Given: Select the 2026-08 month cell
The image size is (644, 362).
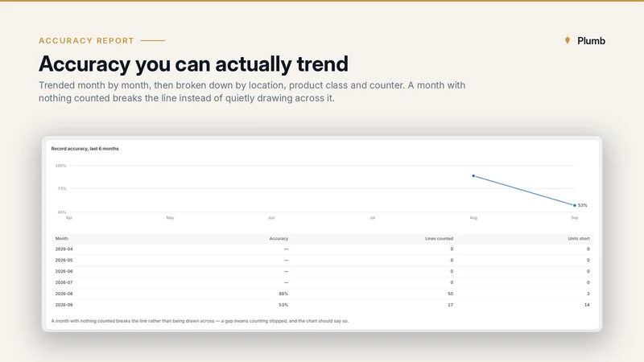Looking at the screenshot, I should 64,294.
